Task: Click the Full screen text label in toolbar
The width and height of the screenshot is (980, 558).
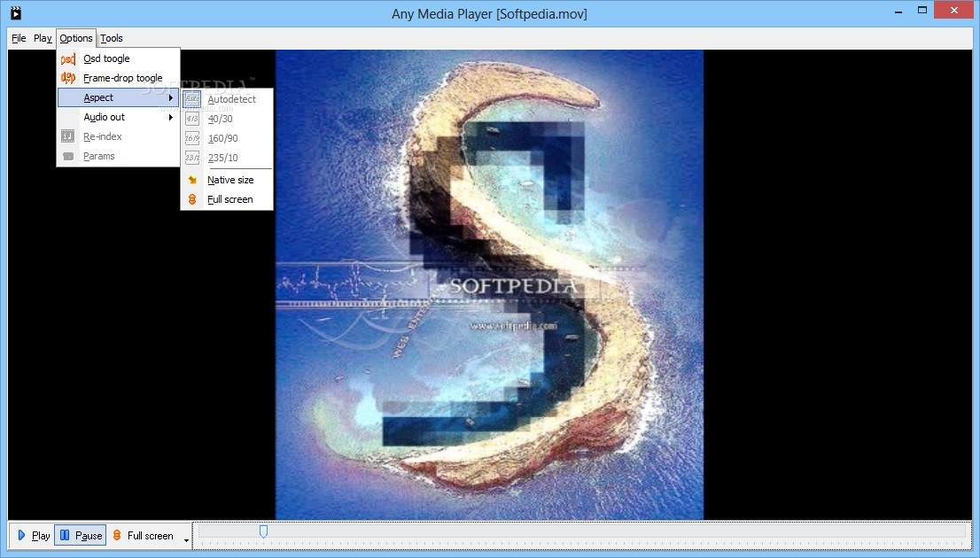Action: pyautogui.click(x=151, y=536)
